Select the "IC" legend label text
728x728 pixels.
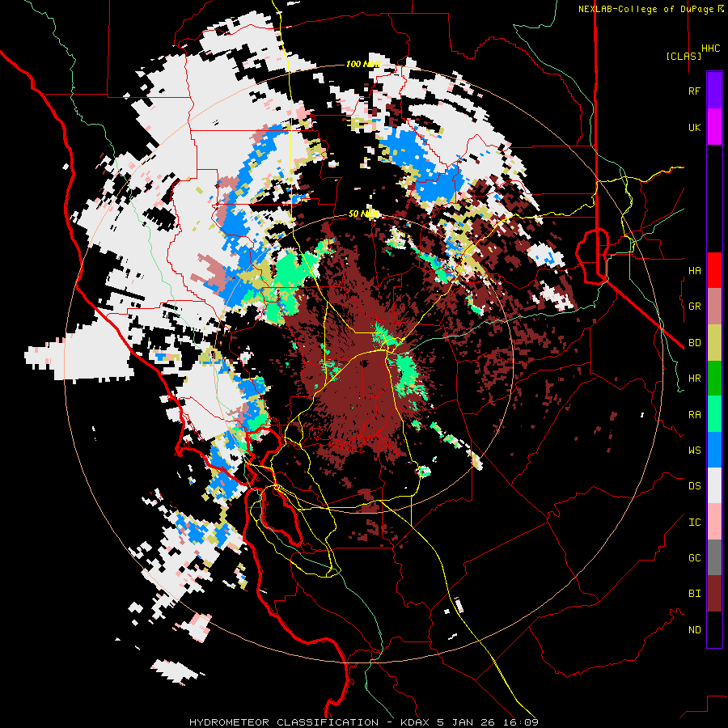tap(694, 523)
